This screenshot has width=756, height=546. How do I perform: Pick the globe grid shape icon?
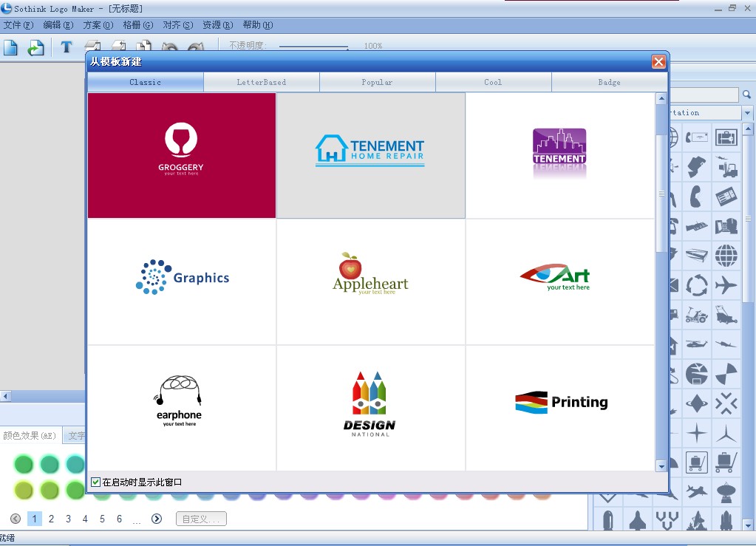point(726,256)
